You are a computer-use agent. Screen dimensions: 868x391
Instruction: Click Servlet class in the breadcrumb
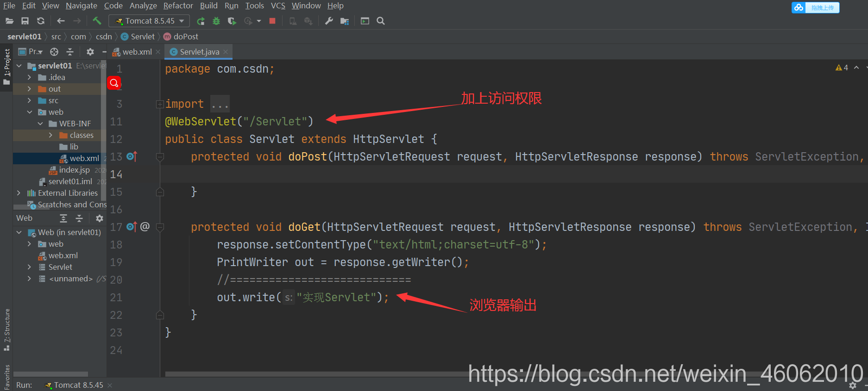point(138,37)
